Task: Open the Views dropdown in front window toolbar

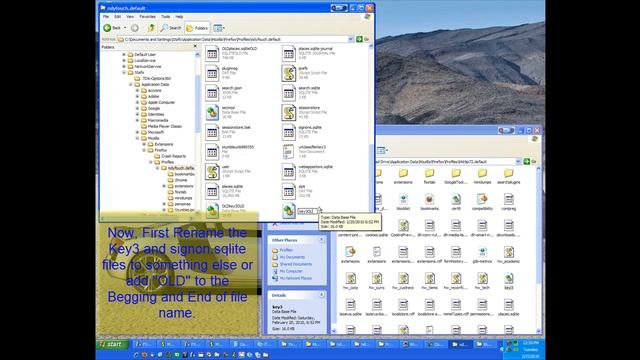Action: 219,28
